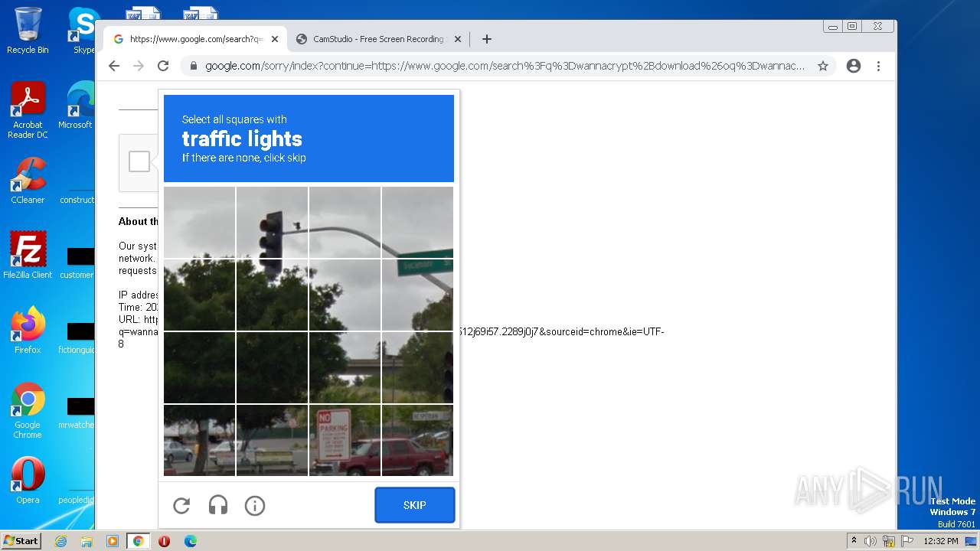Open Microsoft Edge desktop shortcut

(x=78, y=105)
